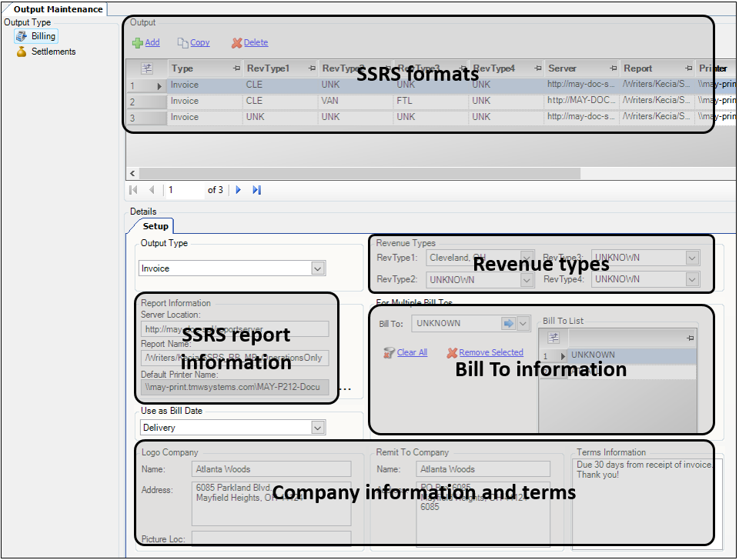Jump to the last record in navigator

pyautogui.click(x=257, y=190)
